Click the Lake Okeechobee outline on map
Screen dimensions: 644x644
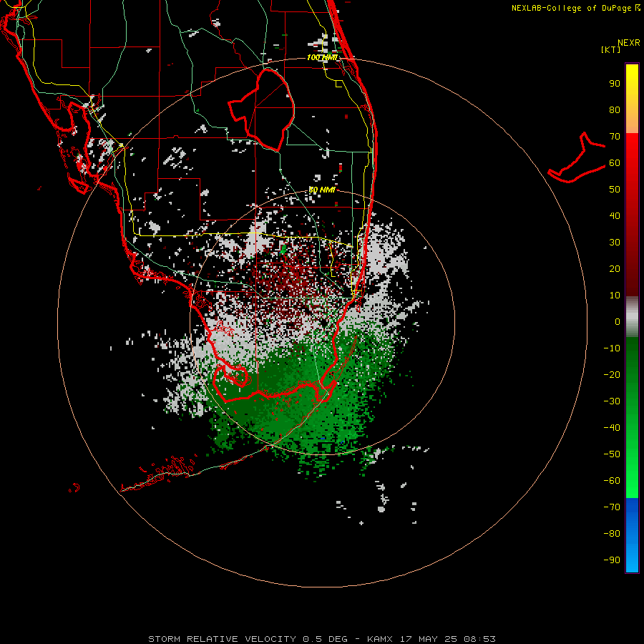[262, 109]
